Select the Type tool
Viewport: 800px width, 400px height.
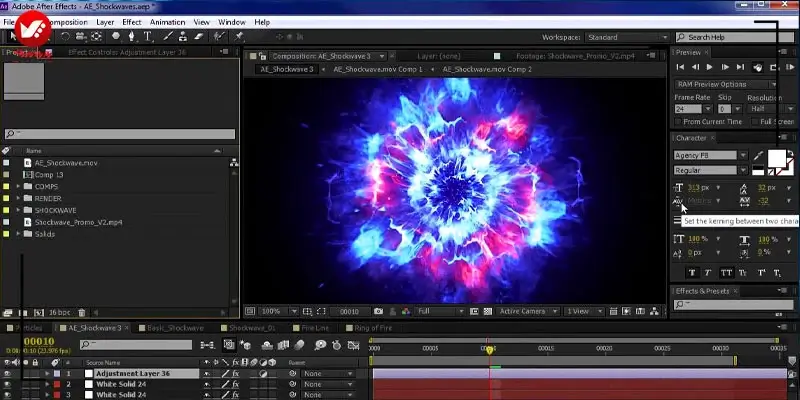coord(148,36)
